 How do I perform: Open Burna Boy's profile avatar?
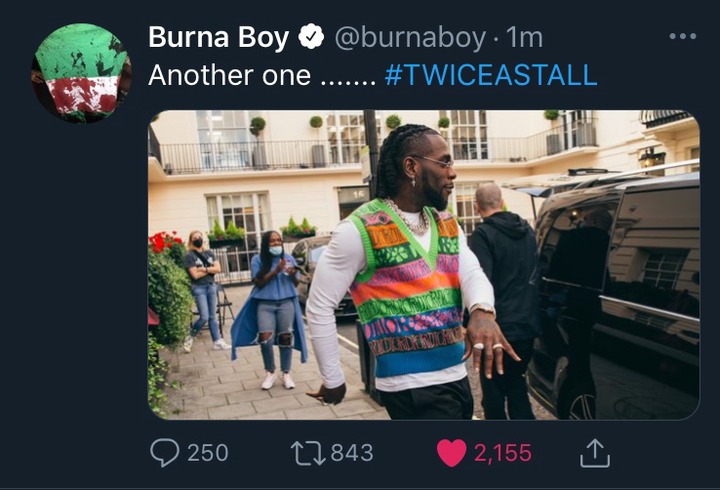coord(81,73)
